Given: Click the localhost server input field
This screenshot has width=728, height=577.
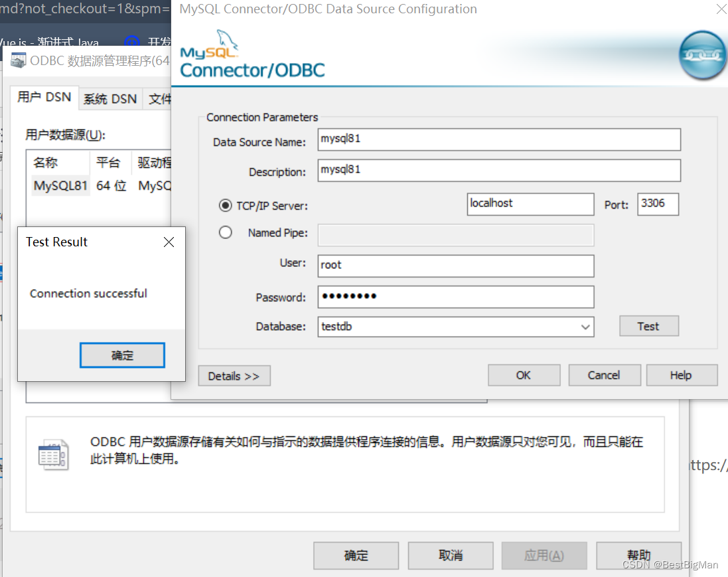Looking at the screenshot, I should pyautogui.click(x=530, y=205).
